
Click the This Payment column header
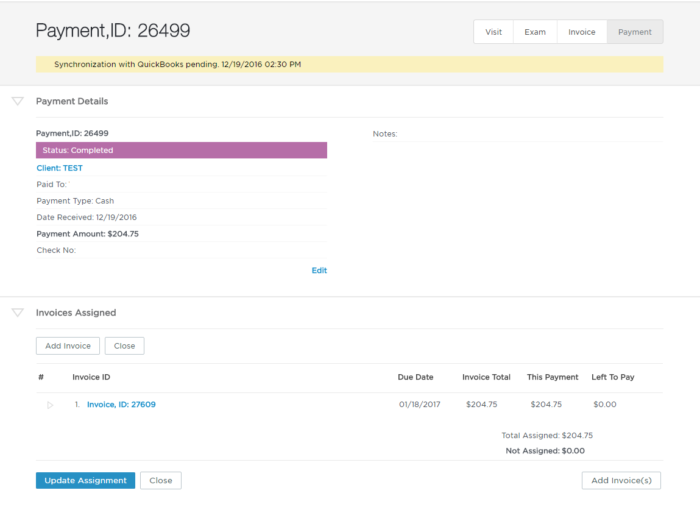click(x=552, y=377)
